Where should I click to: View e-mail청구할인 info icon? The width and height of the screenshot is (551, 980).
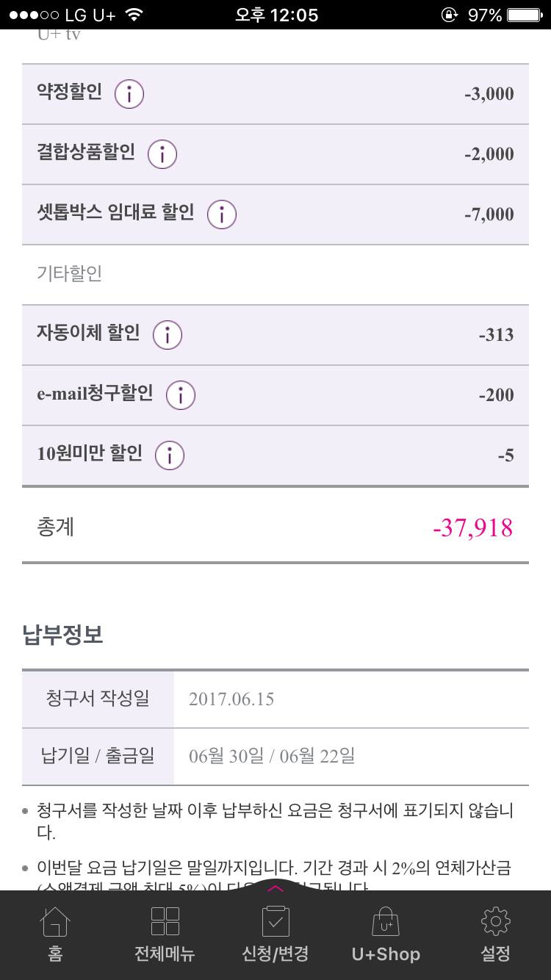coord(180,395)
